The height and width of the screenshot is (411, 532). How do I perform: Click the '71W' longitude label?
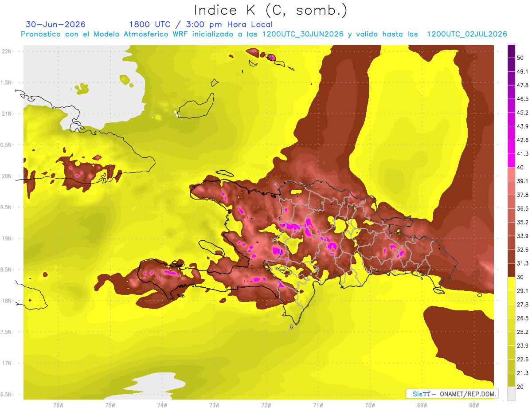[x=318, y=405]
